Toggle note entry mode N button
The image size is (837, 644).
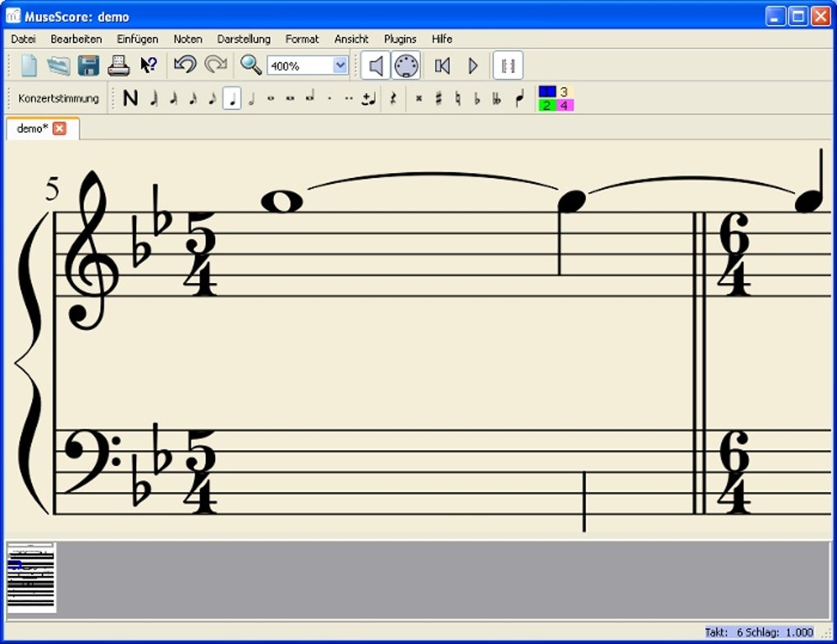tap(130, 98)
